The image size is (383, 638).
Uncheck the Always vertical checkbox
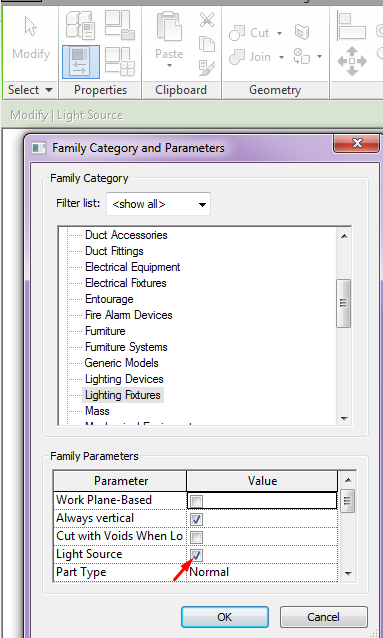point(196,519)
